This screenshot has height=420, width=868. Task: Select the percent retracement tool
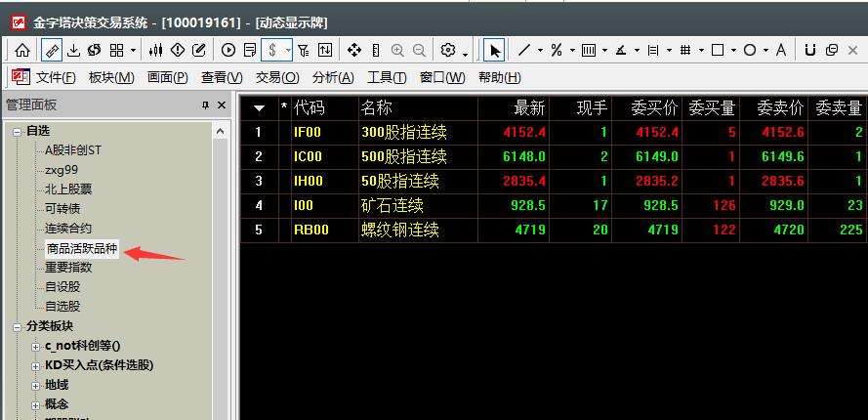pyautogui.click(x=557, y=51)
